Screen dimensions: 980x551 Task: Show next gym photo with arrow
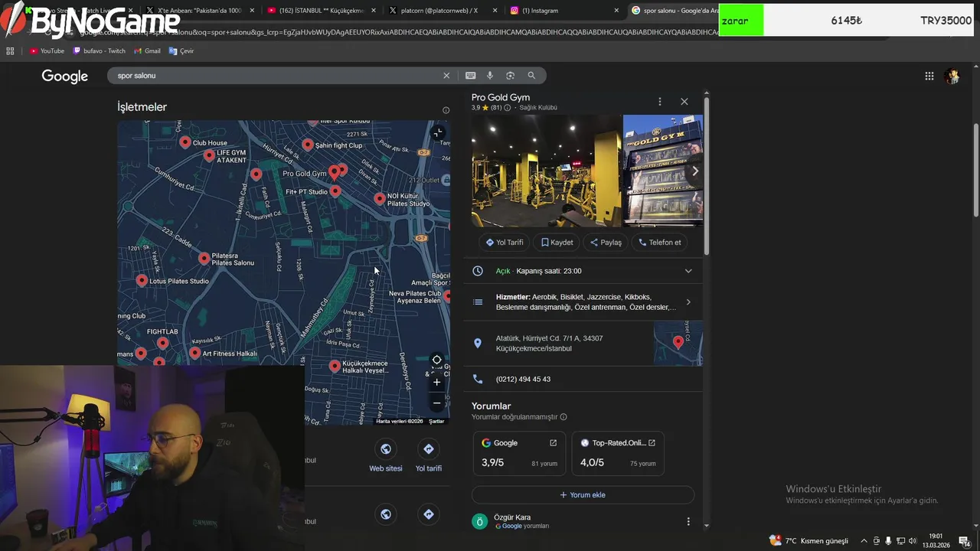694,171
